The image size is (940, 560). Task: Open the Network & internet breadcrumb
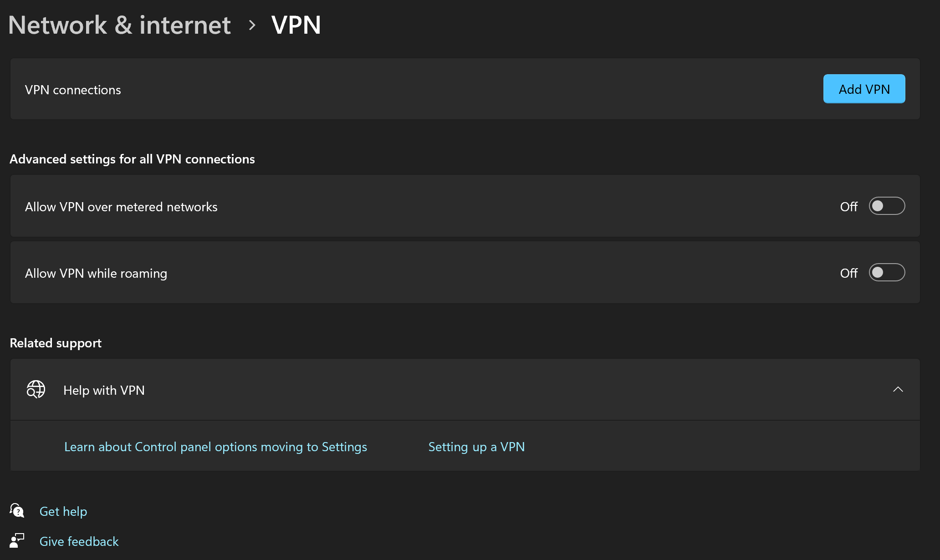(119, 25)
